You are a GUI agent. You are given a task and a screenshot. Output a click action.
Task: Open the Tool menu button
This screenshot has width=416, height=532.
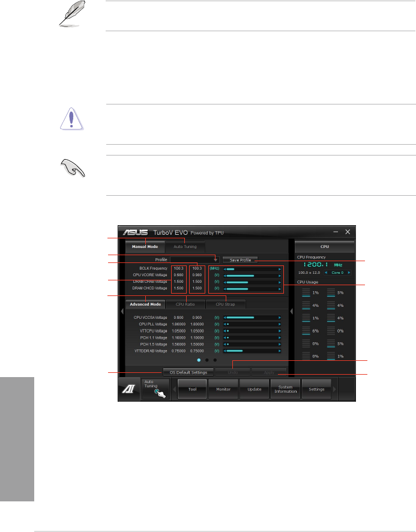(192, 389)
